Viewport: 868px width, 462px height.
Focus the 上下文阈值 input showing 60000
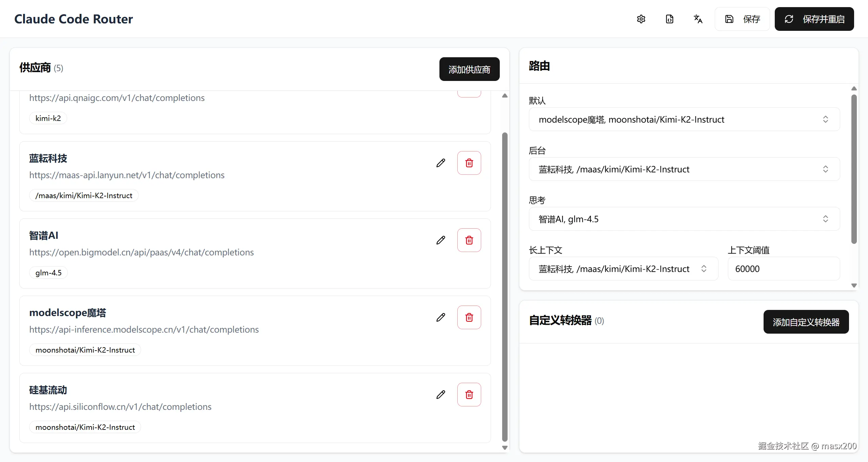[x=784, y=269]
